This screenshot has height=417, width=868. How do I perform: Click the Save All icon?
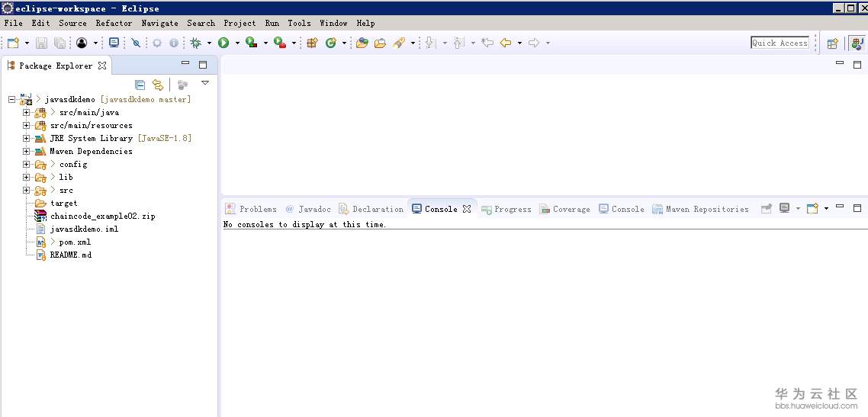pos(59,43)
